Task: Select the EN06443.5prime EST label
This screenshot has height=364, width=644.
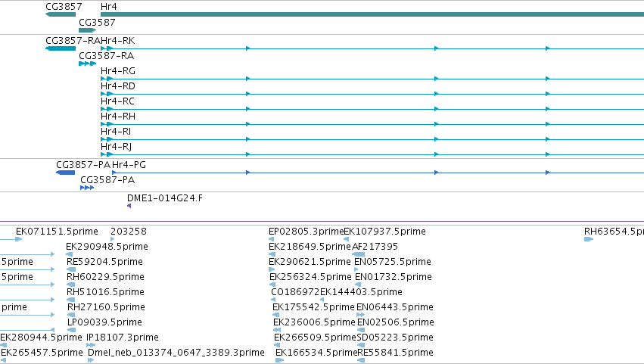Action: click(395, 307)
